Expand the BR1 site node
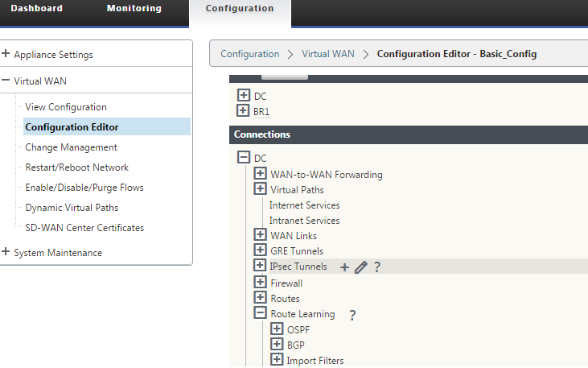This screenshot has height=368, width=588. (243, 110)
